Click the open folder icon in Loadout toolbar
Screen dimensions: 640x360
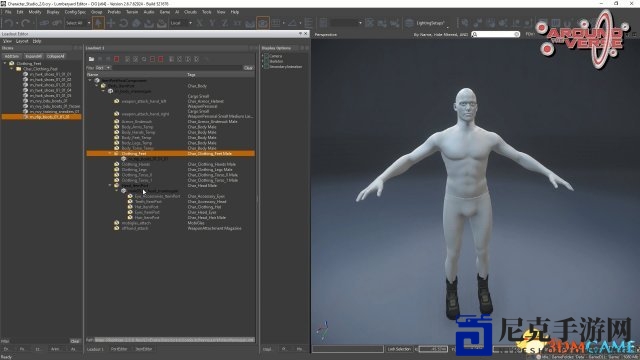coord(91,59)
